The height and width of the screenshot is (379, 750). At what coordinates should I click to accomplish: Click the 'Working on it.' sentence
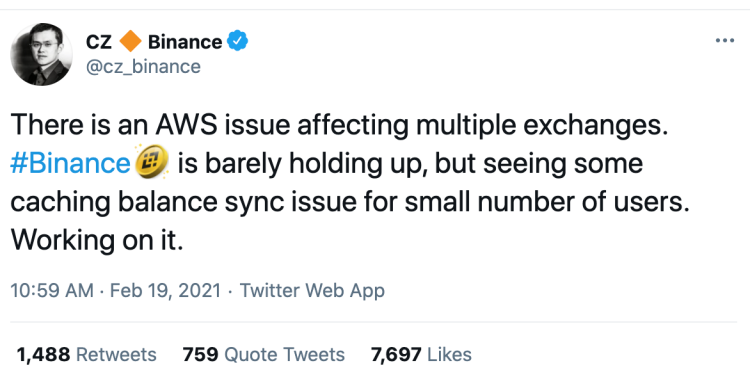[x=97, y=240]
